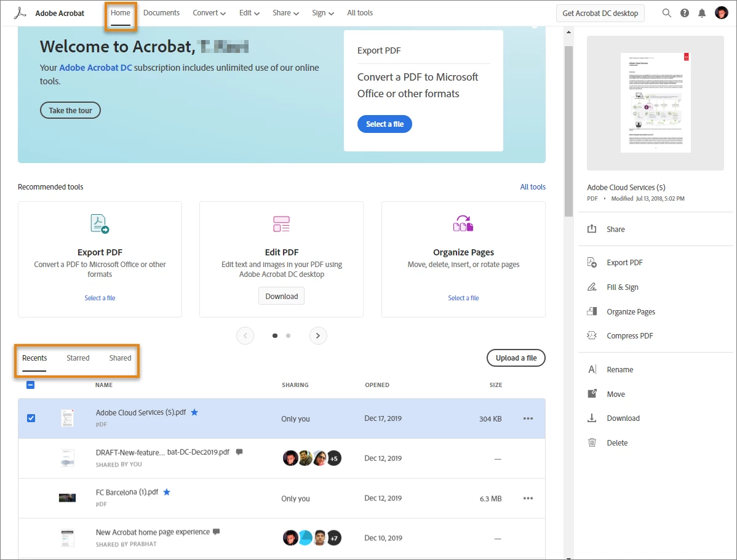This screenshot has height=560, width=737.
Task: Open the Home tab
Action: (121, 13)
